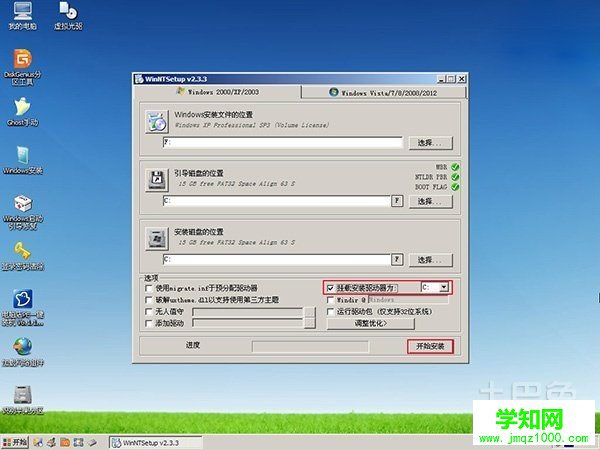The height and width of the screenshot is (450, 600).
Task: Click the browse button for unattended file
Action: (x=310, y=312)
